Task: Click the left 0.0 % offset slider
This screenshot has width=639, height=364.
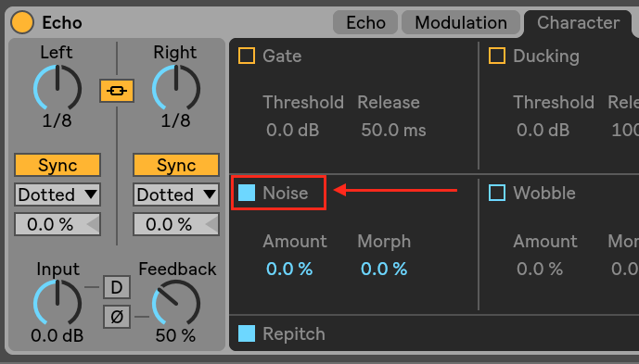Action: pyautogui.click(x=58, y=224)
